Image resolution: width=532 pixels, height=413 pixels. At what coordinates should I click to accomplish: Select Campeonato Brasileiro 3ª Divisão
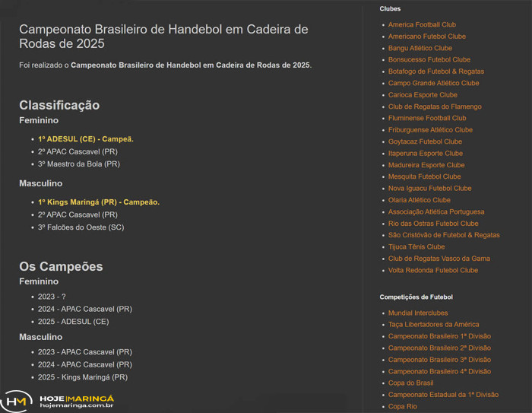[439, 359]
